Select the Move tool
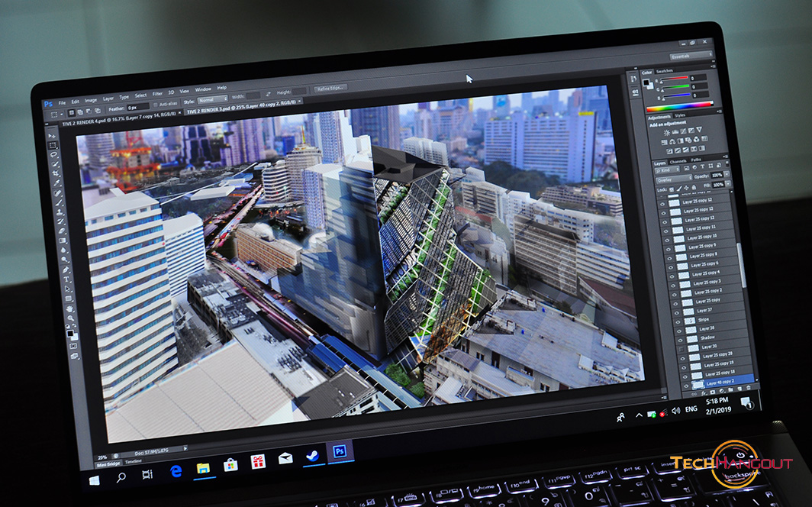 pyautogui.click(x=52, y=136)
